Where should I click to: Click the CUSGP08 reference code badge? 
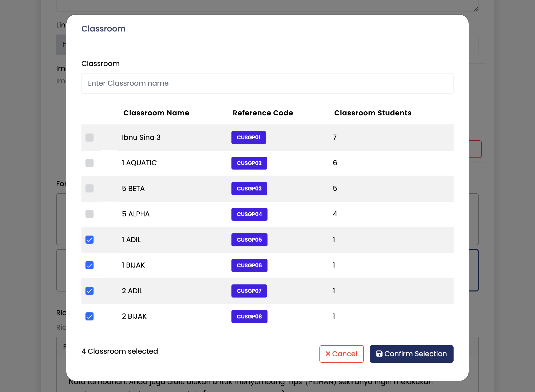249,316
